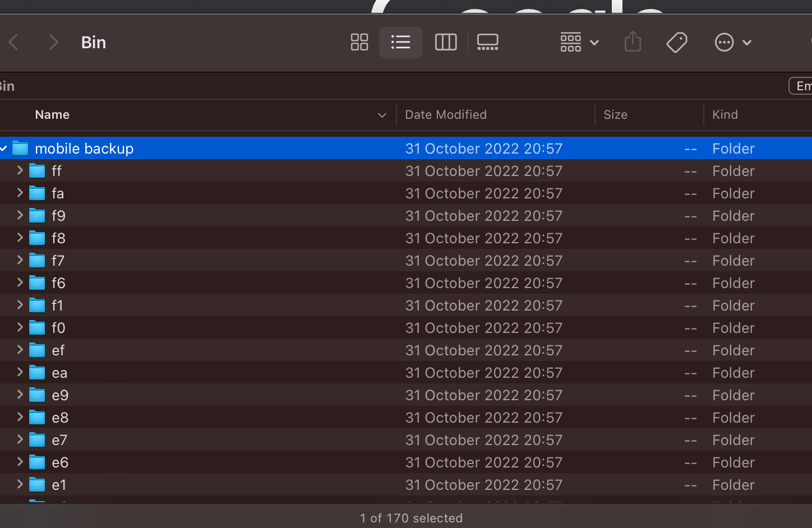Select the row named mobile backup
Viewport: 812px width, 528px height.
click(x=406, y=148)
